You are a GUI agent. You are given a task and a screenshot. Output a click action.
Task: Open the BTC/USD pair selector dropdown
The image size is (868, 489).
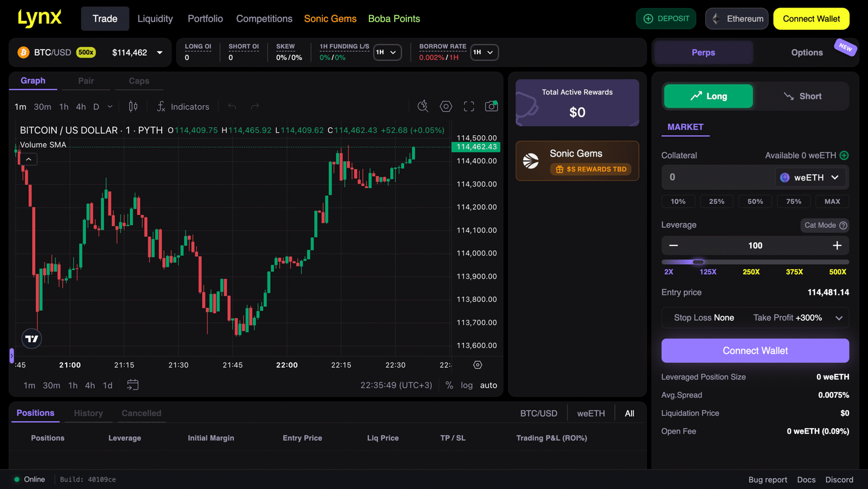pos(159,53)
